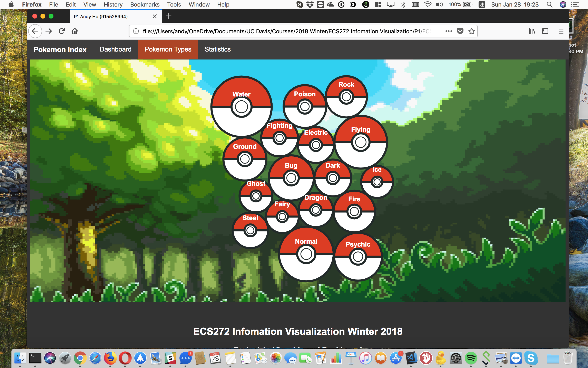Click the Electric pokeball
This screenshot has height=368, width=588.
tap(316, 145)
